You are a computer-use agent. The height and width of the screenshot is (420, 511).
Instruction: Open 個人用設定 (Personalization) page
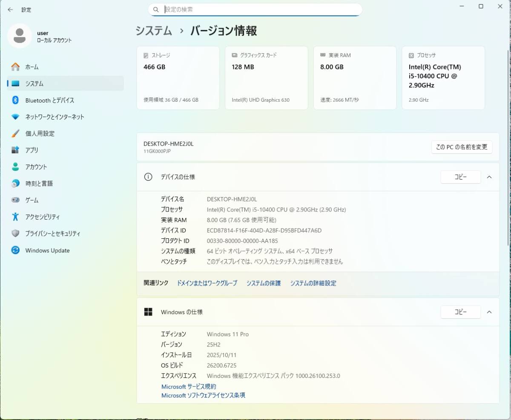[x=40, y=134]
